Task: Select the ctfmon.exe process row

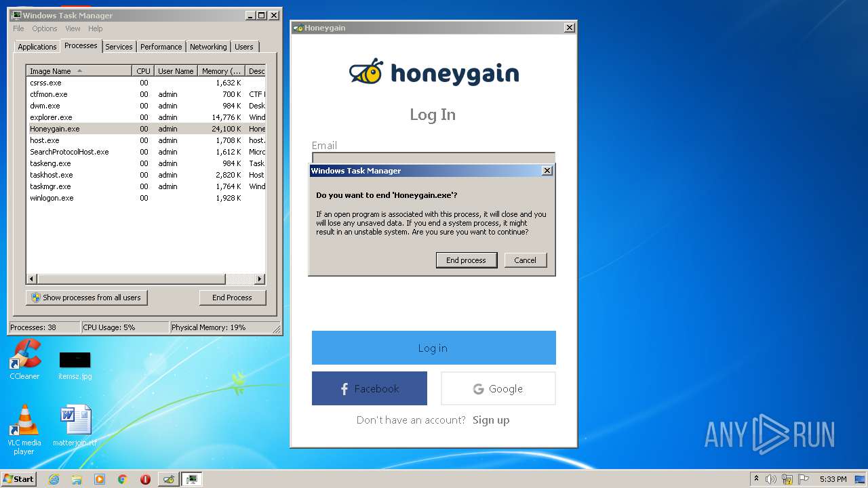Action: click(x=146, y=94)
